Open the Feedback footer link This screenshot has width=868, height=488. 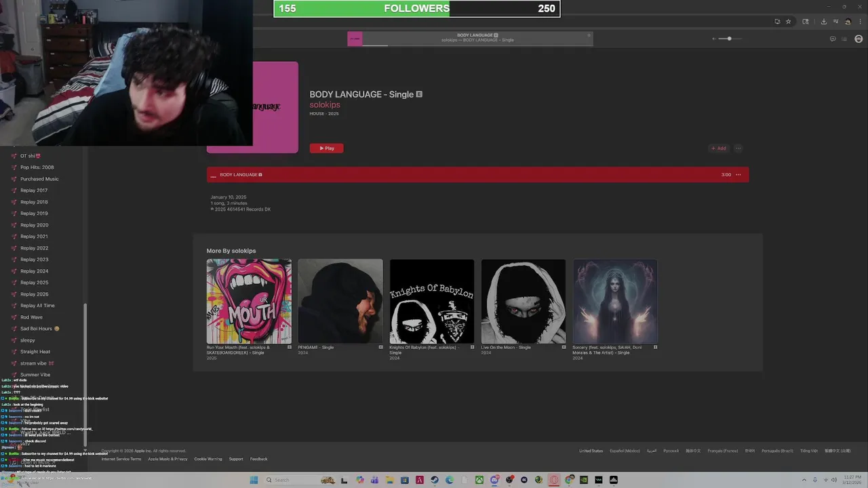(x=258, y=459)
